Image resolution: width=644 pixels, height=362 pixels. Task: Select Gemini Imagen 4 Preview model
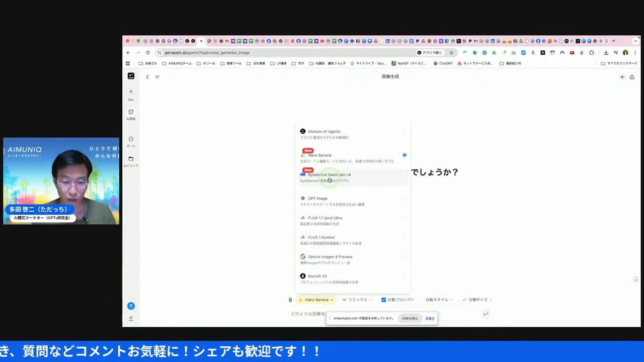coord(352,259)
